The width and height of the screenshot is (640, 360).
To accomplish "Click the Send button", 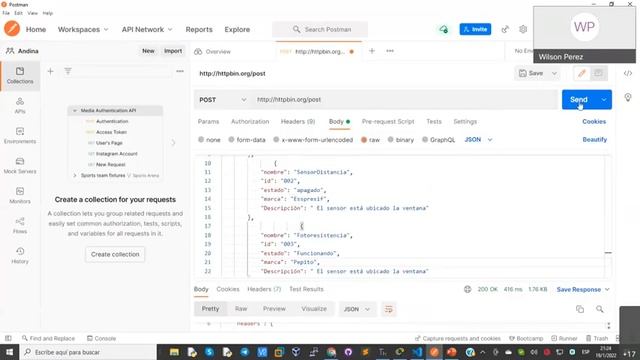I will click(x=579, y=100).
